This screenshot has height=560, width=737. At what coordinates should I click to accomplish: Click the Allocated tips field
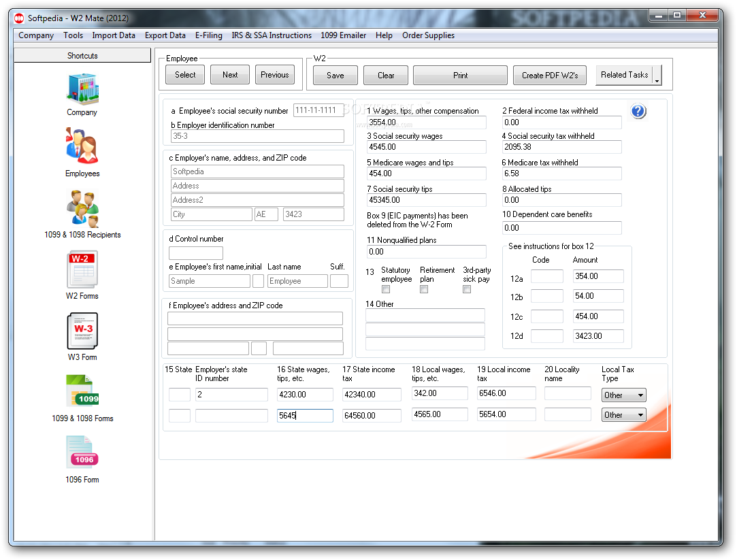561,199
